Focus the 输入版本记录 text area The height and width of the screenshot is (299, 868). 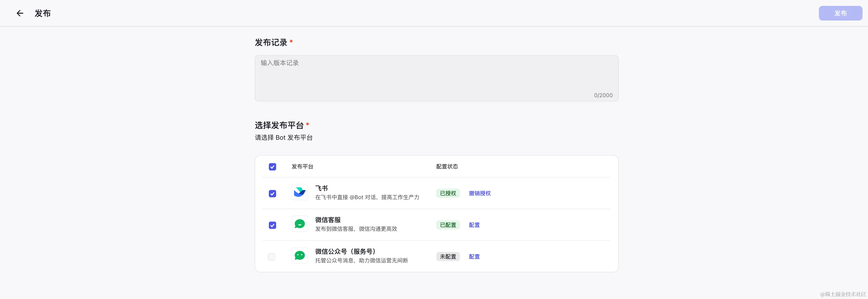436,78
